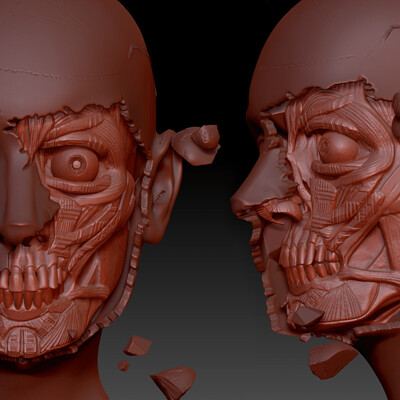Select the small cube fragment below left jaw
400x400 pixels.
coord(137,345)
